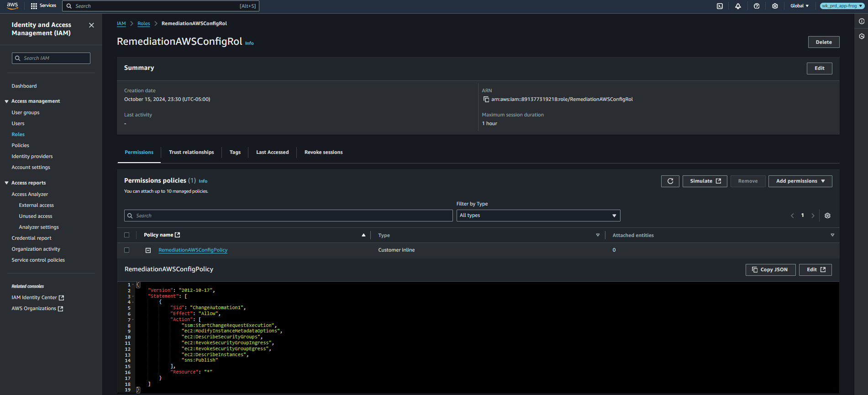Go to next policies page
The image size is (868, 395).
813,216
